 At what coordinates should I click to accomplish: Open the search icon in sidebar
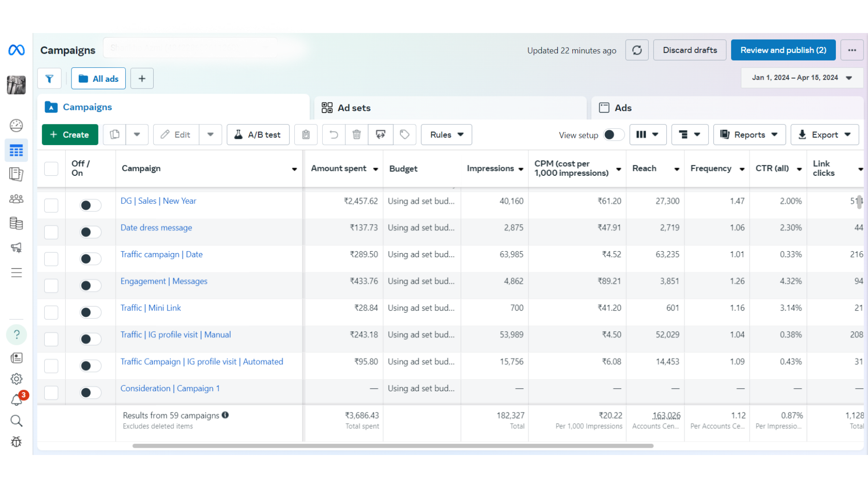click(17, 421)
